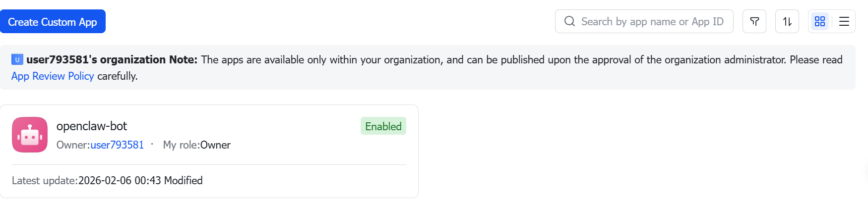Open the openclaw-bot app title
Viewport: 868px width, 207px height.
click(92, 126)
